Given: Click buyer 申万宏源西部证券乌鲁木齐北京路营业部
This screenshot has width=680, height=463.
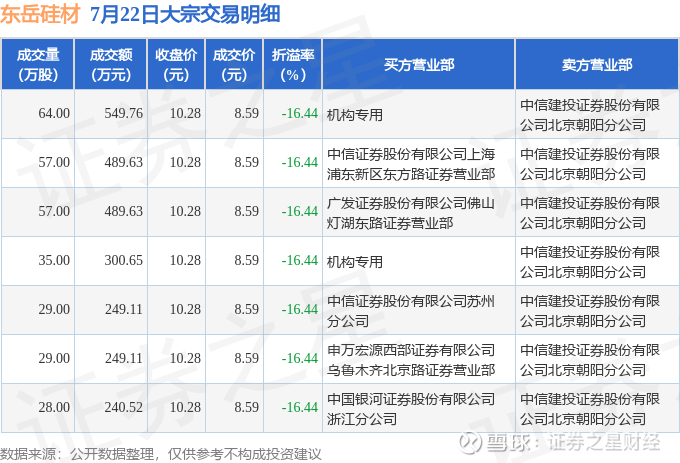Looking at the screenshot, I should coord(411,360).
